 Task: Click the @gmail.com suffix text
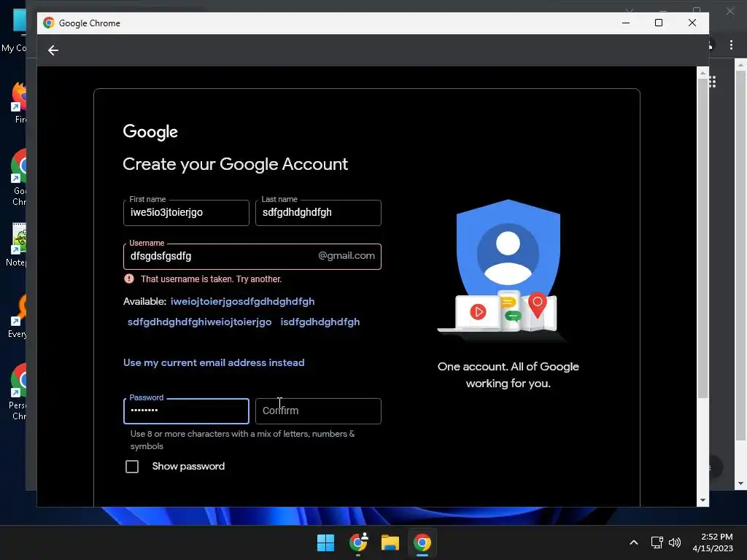(347, 256)
